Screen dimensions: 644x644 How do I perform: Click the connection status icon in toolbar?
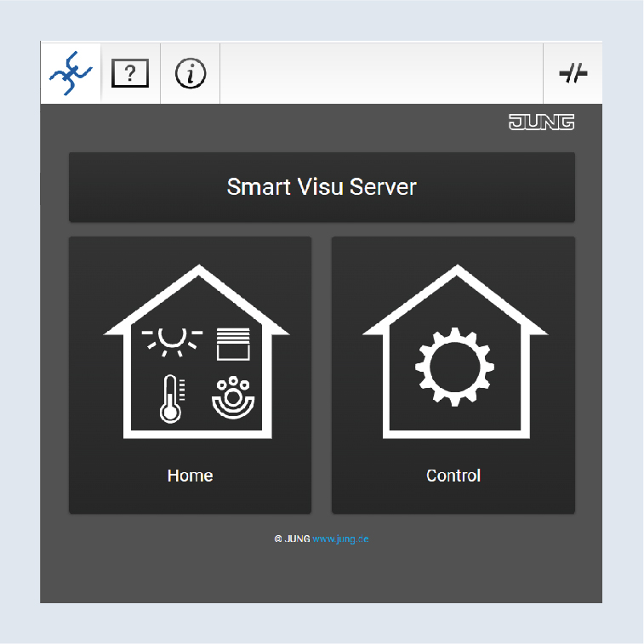[x=573, y=73]
